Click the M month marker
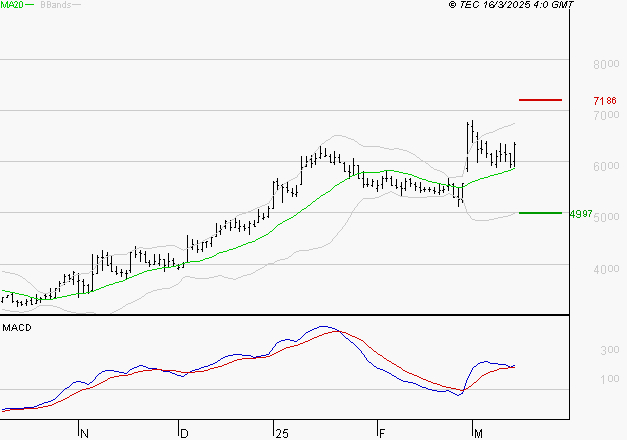This screenshot has height=440, width=627. [x=478, y=434]
